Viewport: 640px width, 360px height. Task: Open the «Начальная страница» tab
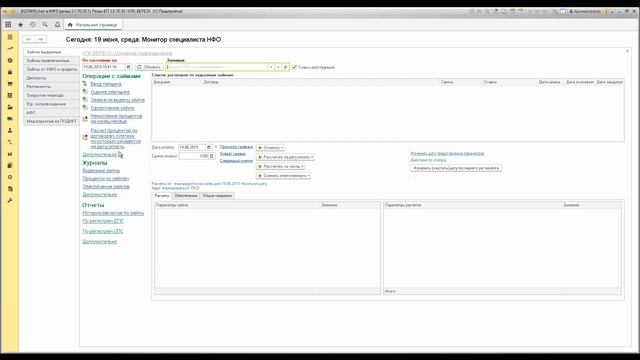(x=93, y=25)
